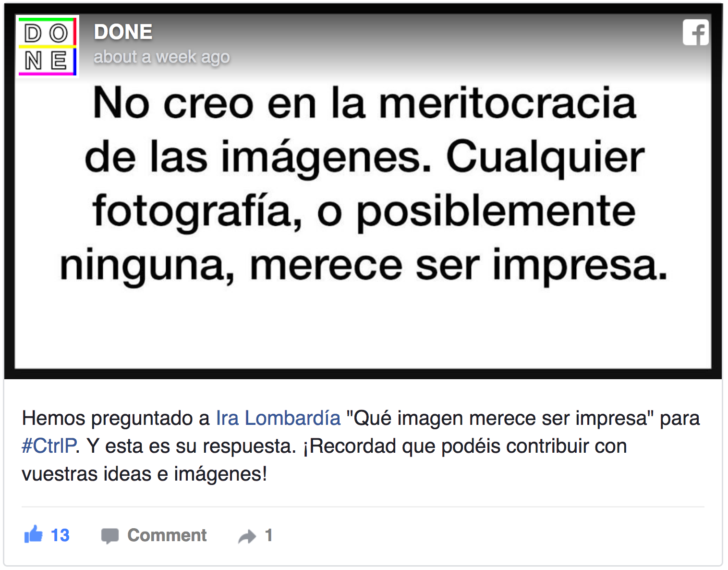Click the 'fotografía, o posiblemente' line in the image
The width and height of the screenshot is (728, 570).
364,211
